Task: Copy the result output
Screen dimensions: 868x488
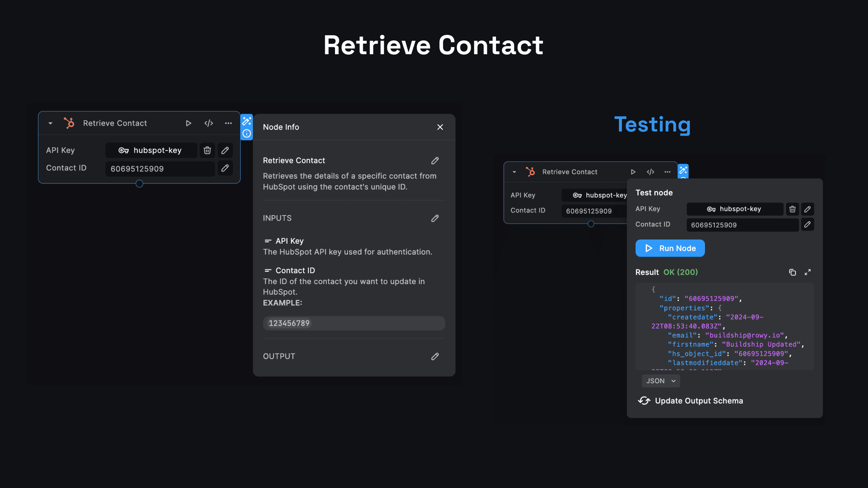Action: coord(792,272)
